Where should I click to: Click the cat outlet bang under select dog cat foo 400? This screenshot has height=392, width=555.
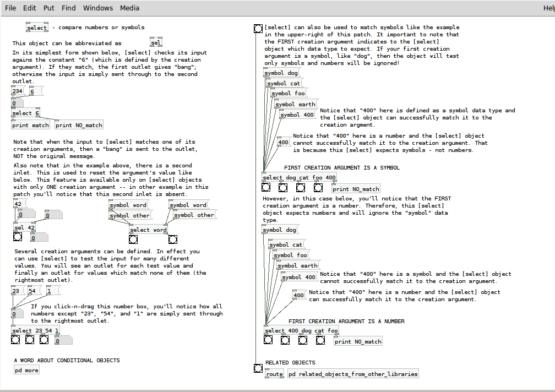pos(283,187)
